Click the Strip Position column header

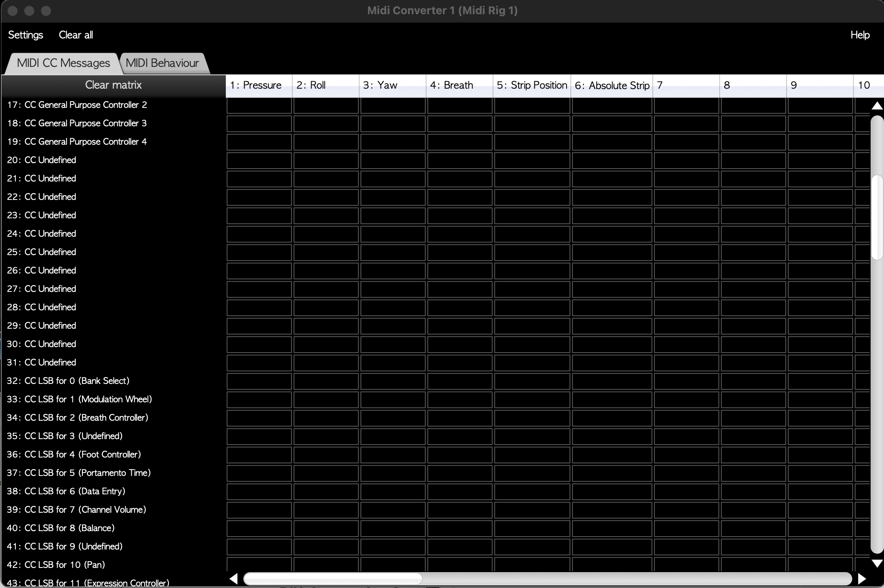532,85
